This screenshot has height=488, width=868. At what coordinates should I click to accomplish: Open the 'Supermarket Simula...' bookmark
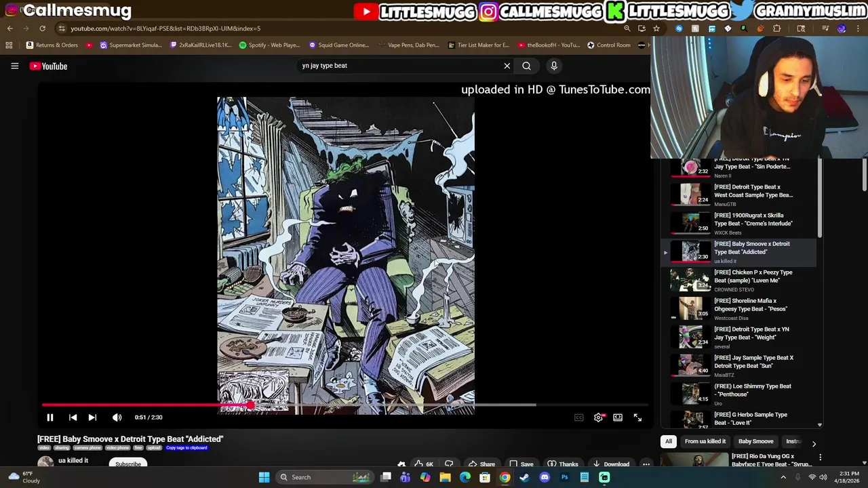[131, 45]
